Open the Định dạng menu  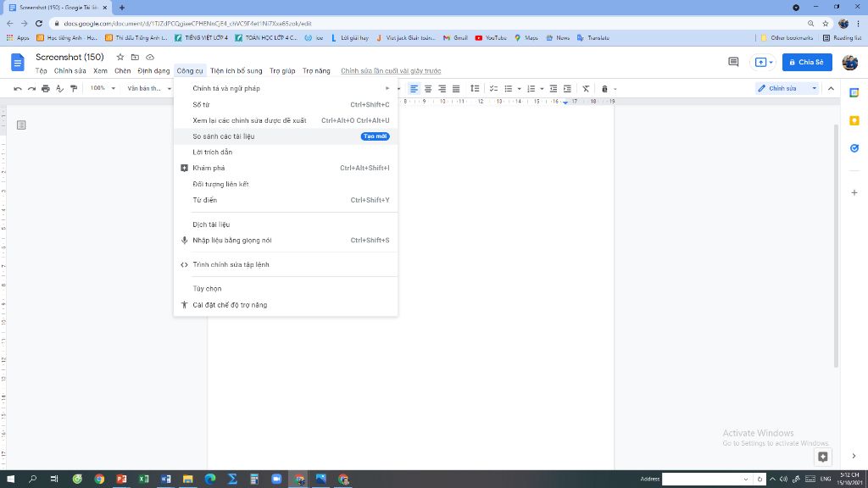click(x=153, y=71)
